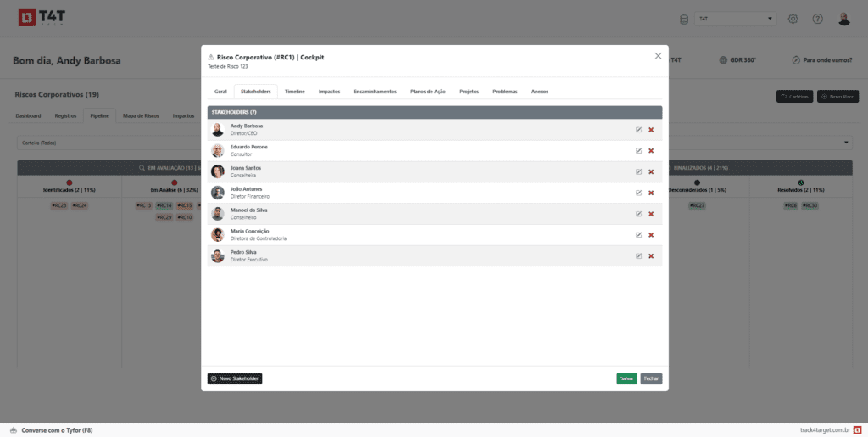Click the Novo Stakeholder button
Image resolution: width=868 pixels, height=437 pixels.
pos(235,378)
